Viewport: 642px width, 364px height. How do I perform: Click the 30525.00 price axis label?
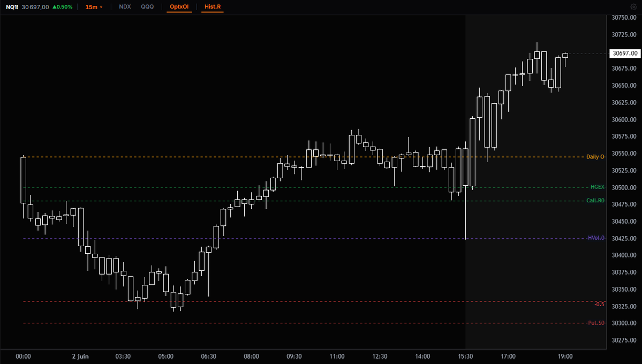pyautogui.click(x=624, y=170)
